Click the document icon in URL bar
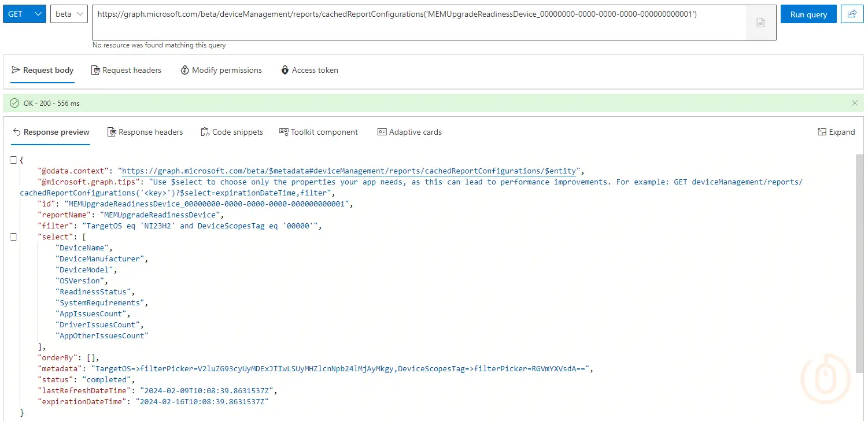 [x=760, y=23]
